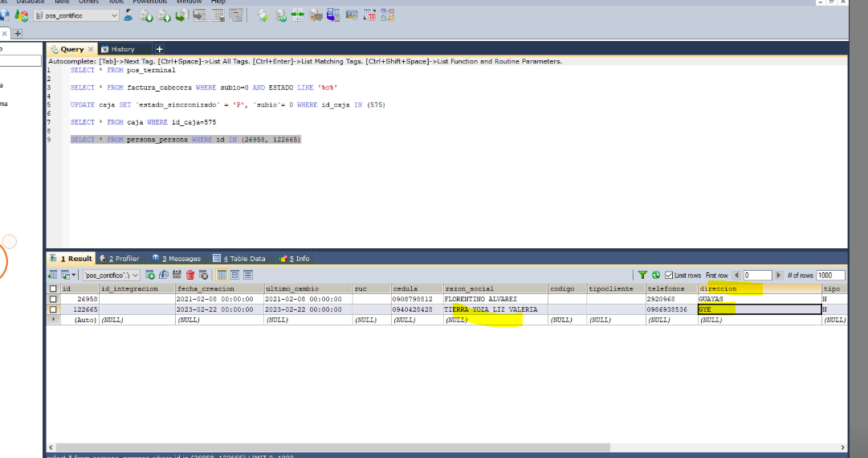Refresh results with green circular arrows
This screenshot has width=868, height=458.
coord(655,275)
